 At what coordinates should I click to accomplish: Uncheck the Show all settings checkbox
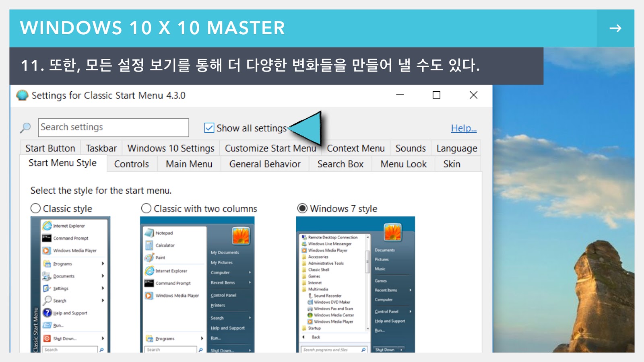209,128
